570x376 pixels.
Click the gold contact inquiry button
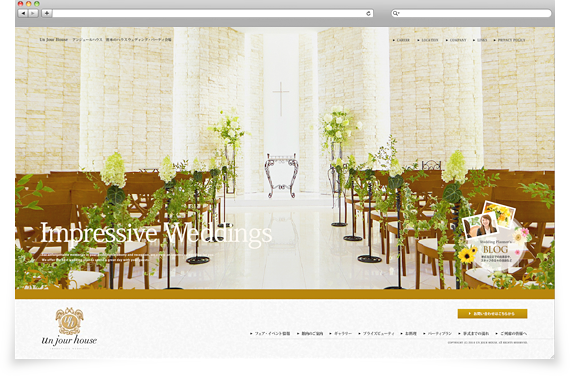[492, 313]
